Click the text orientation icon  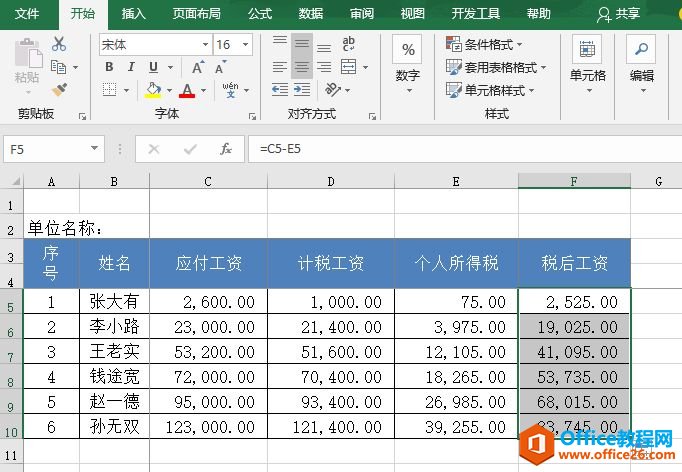coord(333,90)
